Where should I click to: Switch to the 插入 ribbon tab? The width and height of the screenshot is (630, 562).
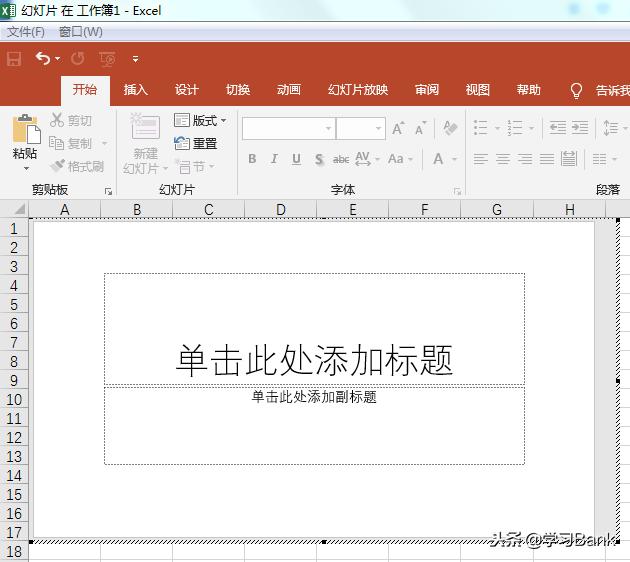pyautogui.click(x=136, y=89)
